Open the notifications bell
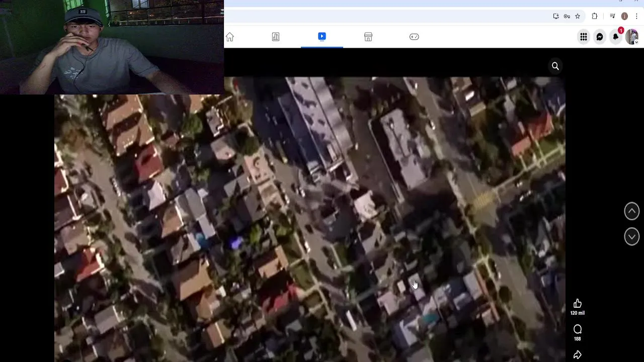The width and height of the screenshot is (644, 362). pyautogui.click(x=616, y=37)
